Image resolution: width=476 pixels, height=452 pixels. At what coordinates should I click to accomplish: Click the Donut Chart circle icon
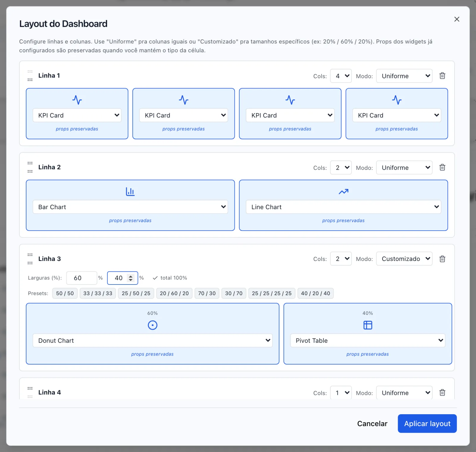[153, 325]
